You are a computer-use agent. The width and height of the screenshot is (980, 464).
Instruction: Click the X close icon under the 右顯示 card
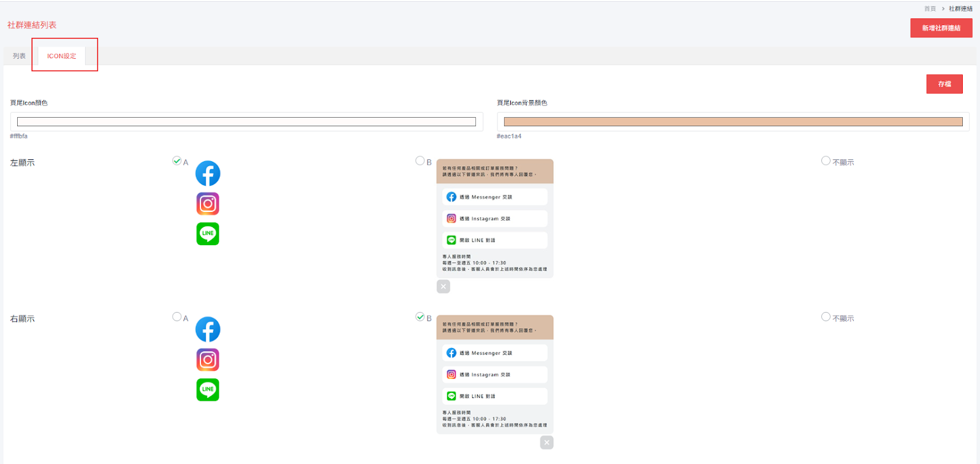547,443
